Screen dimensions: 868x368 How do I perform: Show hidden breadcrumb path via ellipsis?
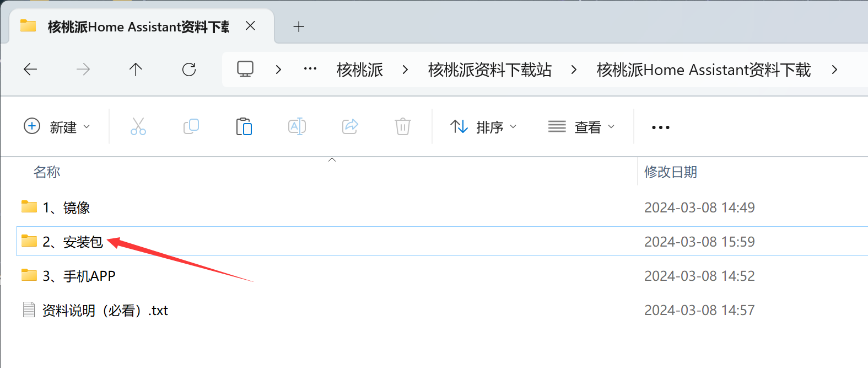tap(310, 69)
